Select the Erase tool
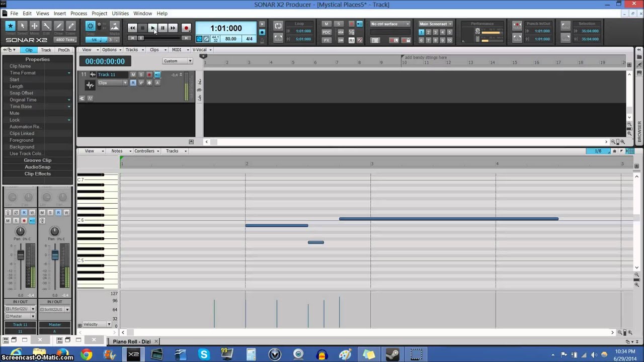 click(70, 26)
